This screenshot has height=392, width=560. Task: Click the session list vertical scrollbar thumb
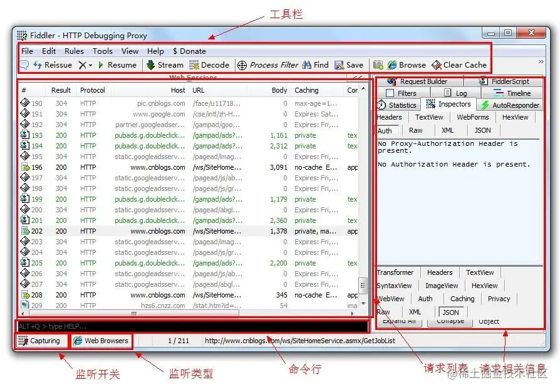coord(363,286)
